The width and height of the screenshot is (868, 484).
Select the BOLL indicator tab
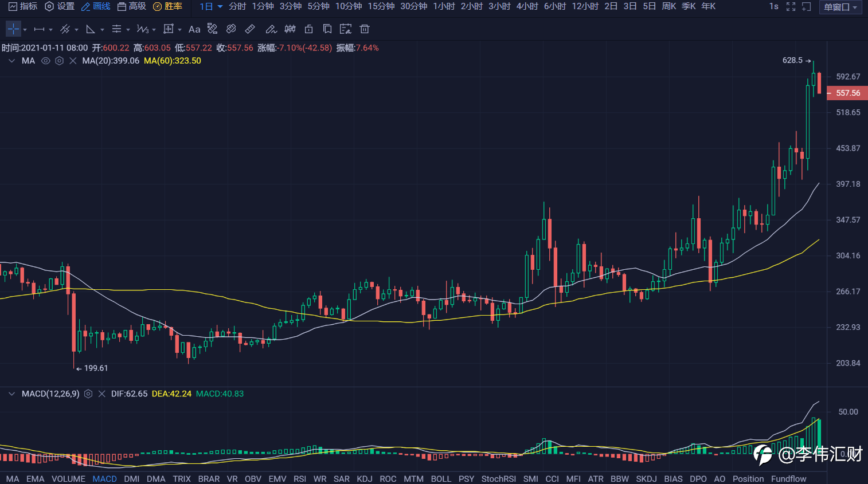coord(441,479)
